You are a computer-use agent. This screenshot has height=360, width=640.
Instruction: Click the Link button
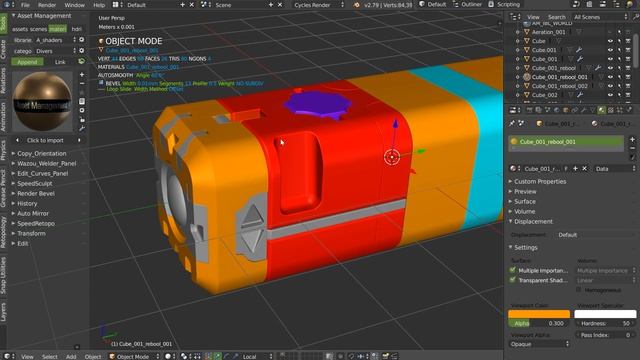pyautogui.click(x=60, y=62)
